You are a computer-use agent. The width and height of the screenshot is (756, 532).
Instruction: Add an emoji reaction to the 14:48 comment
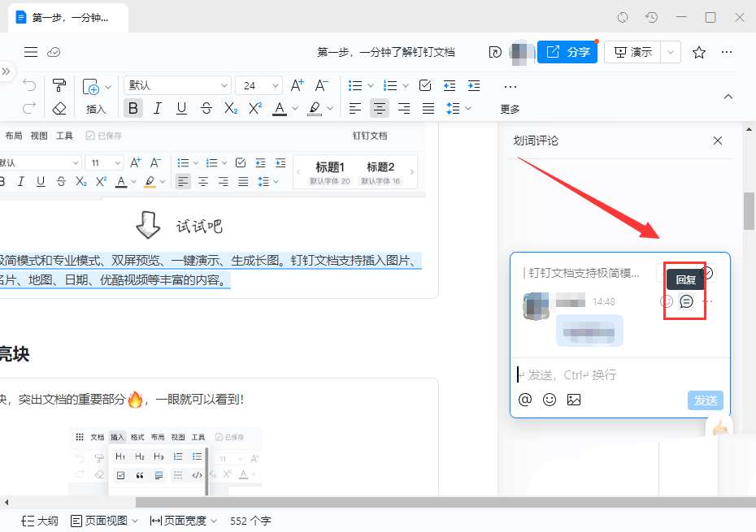pyautogui.click(x=666, y=301)
